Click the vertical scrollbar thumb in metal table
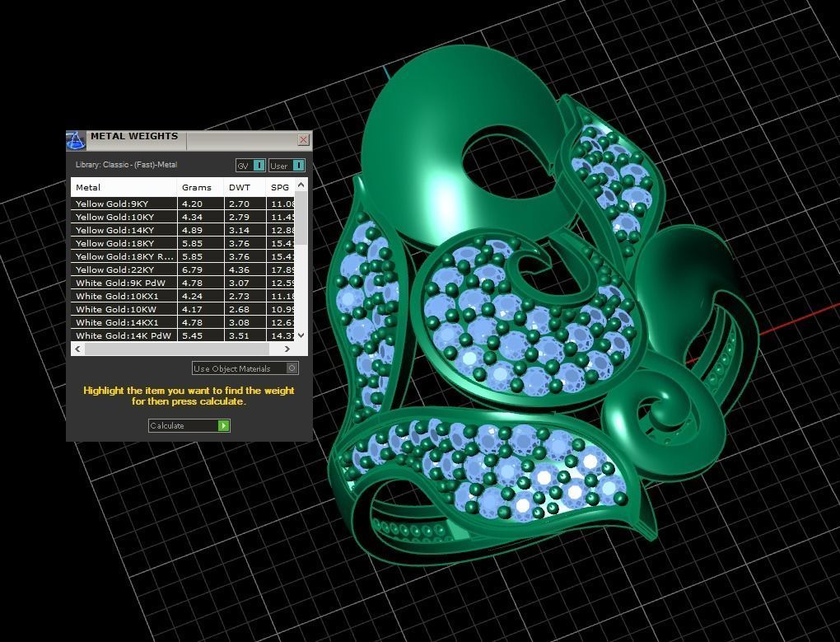Viewport: 840px width, 642px height. click(x=301, y=218)
